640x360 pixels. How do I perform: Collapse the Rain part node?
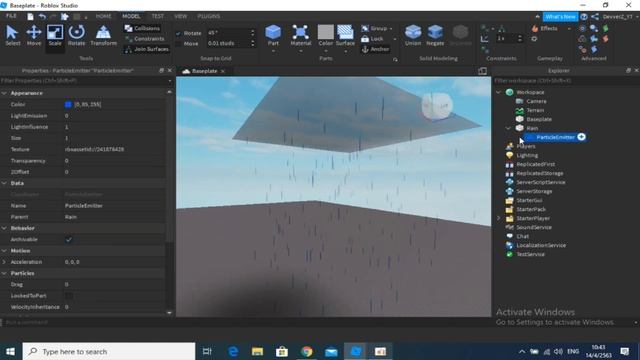coord(509,128)
